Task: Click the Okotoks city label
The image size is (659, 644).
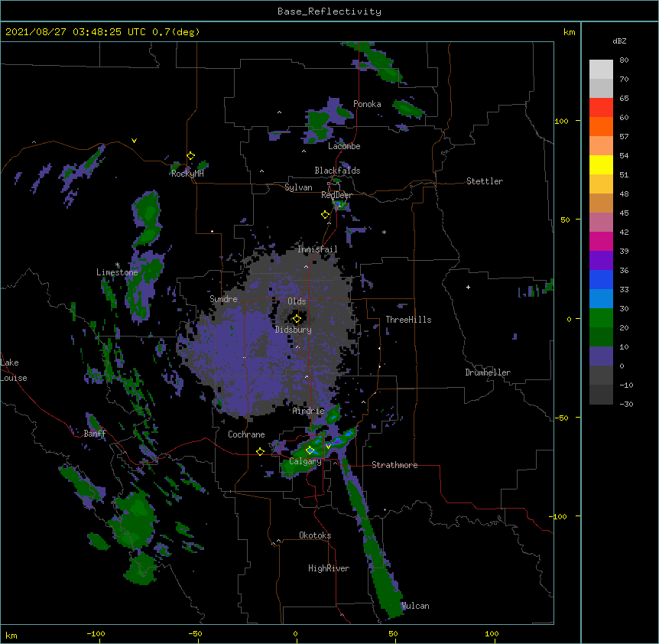Action: (315, 535)
